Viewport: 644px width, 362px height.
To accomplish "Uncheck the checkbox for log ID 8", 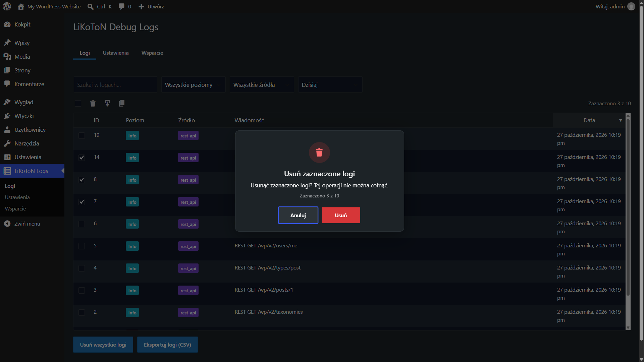I will tap(82, 180).
